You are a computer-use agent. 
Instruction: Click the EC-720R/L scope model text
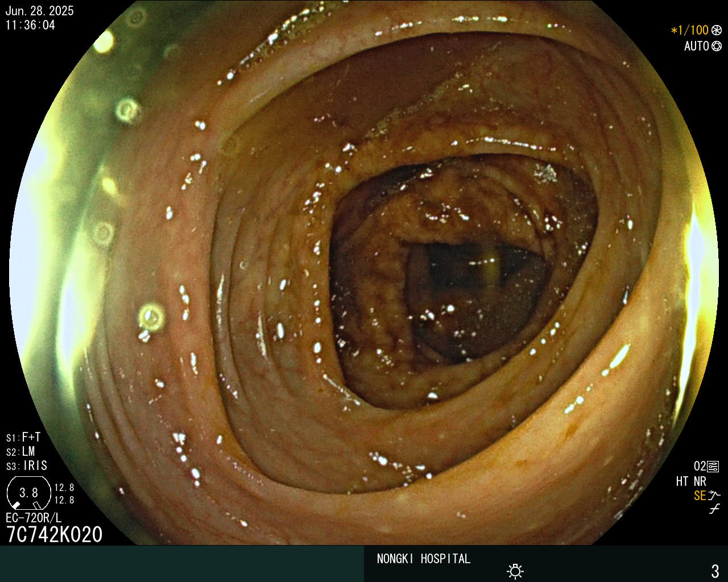coord(34,518)
